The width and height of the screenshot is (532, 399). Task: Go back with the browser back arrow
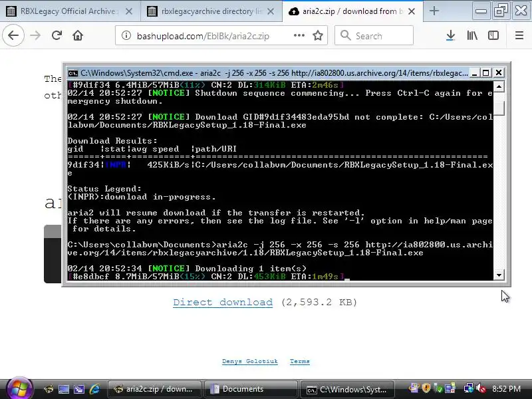[x=13, y=35]
